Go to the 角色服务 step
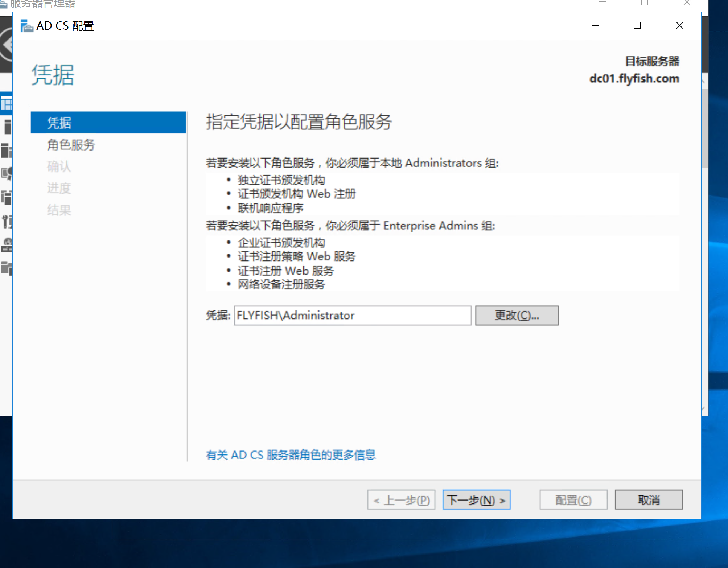 (x=71, y=145)
